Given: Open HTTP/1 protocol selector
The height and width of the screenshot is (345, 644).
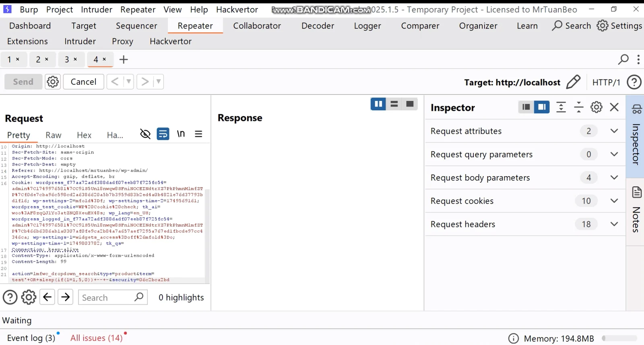Looking at the screenshot, I should (606, 82).
